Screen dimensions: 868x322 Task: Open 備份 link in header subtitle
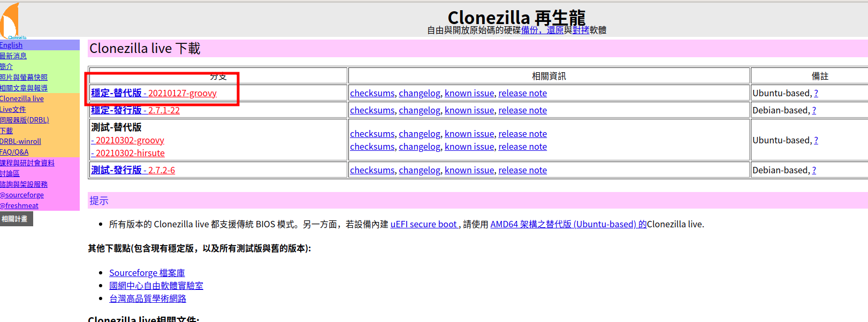530,30
